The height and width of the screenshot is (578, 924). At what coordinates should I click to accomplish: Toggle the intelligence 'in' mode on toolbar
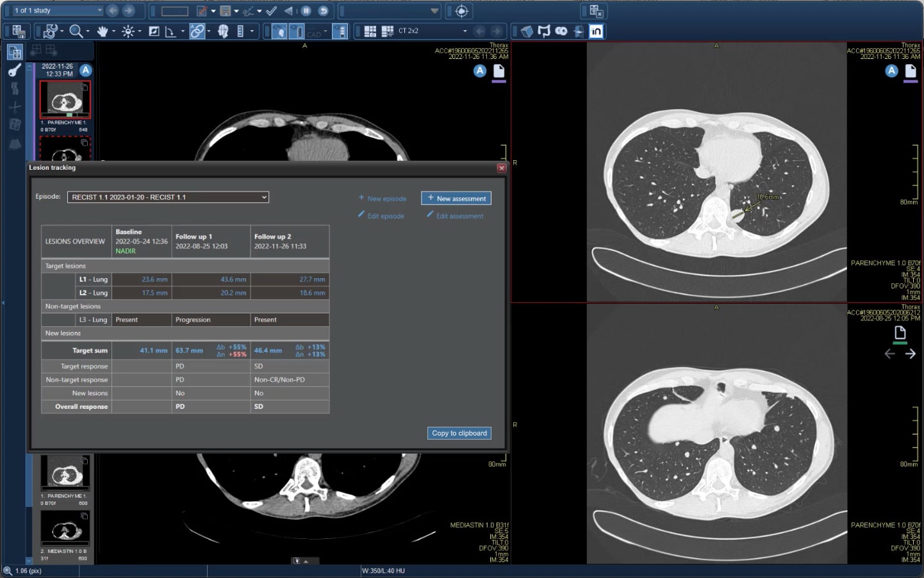click(x=596, y=31)
